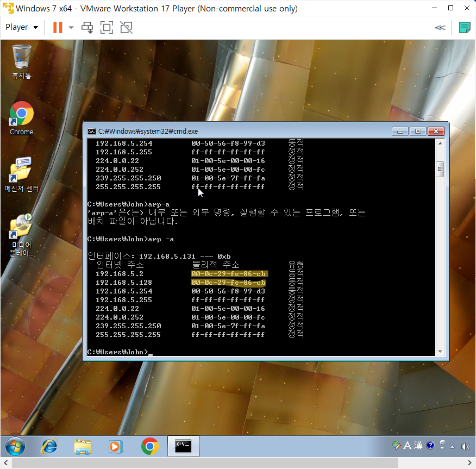The height and width of the screenshot is (469, 476).
Task: Click the VMware horizontal scrollbar left arrow
Action: pyautogui.click(x=6, y=463)
